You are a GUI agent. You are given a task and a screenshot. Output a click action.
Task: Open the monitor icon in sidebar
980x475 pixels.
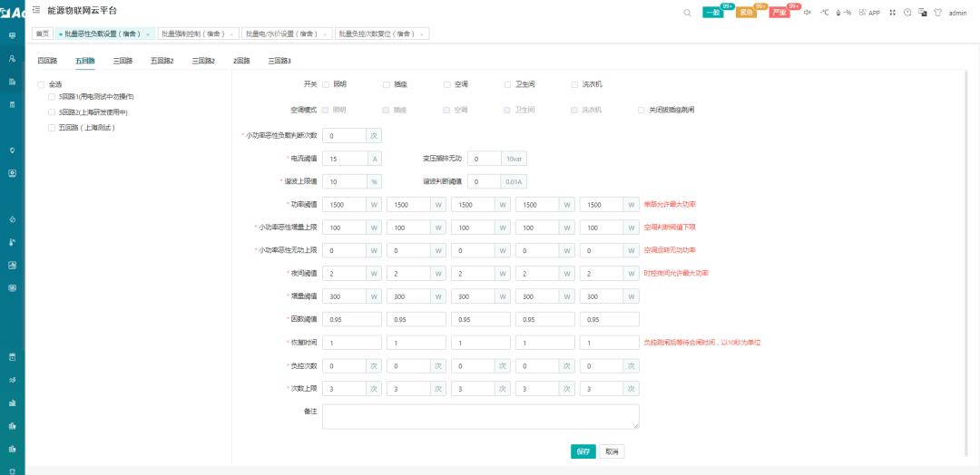click(12, 35)
